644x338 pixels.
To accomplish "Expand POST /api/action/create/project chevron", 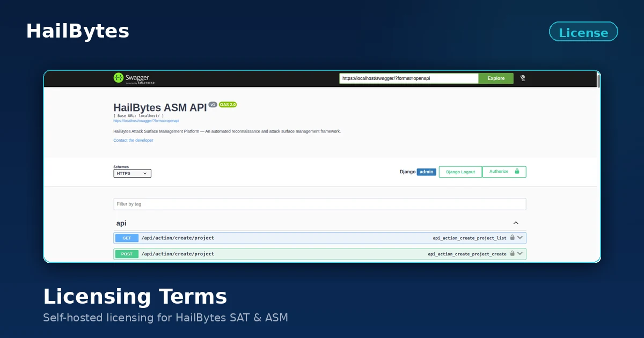I will [x=520, y=254].
